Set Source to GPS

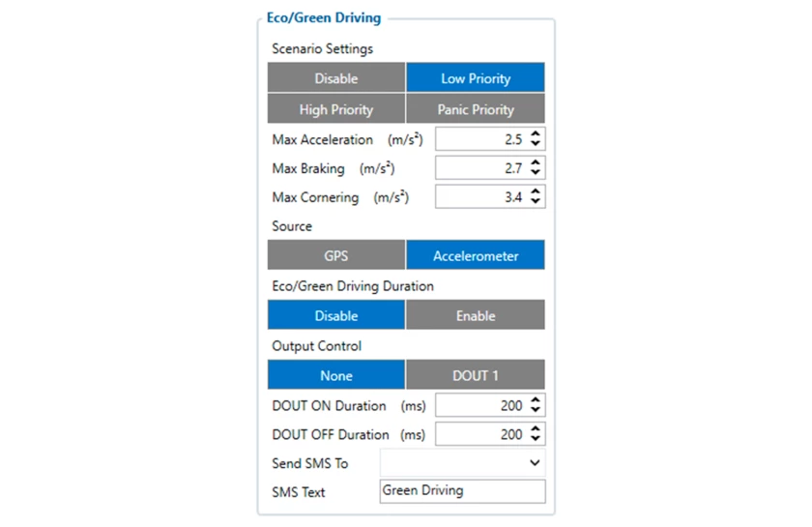336,255
